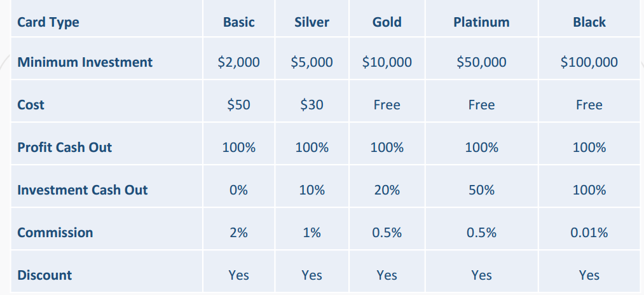Image resolution: width=644 pixels, height=295 pixels.
Task: Click the Profit Cash Out row label
Action: 65,147
